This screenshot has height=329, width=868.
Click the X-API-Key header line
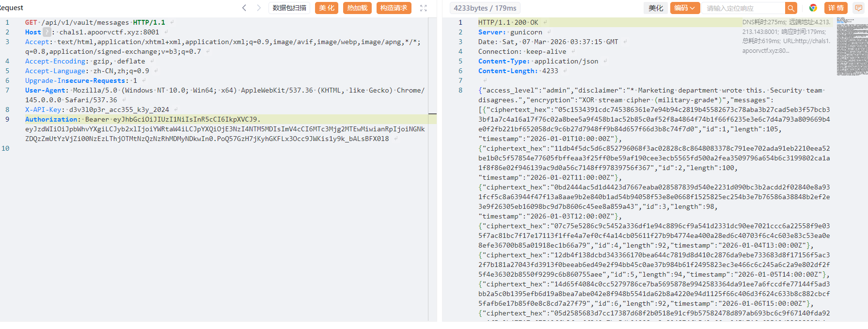[97, 110]
